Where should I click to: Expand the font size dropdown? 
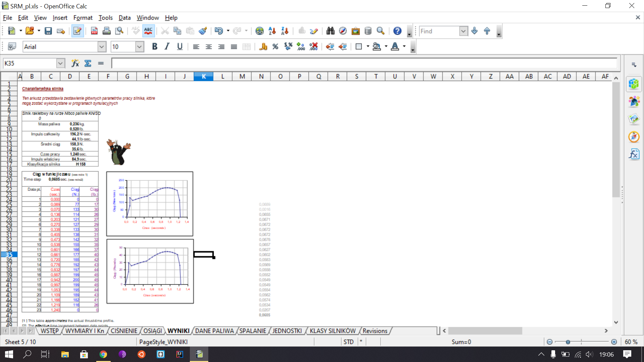[x=140, y=47]
